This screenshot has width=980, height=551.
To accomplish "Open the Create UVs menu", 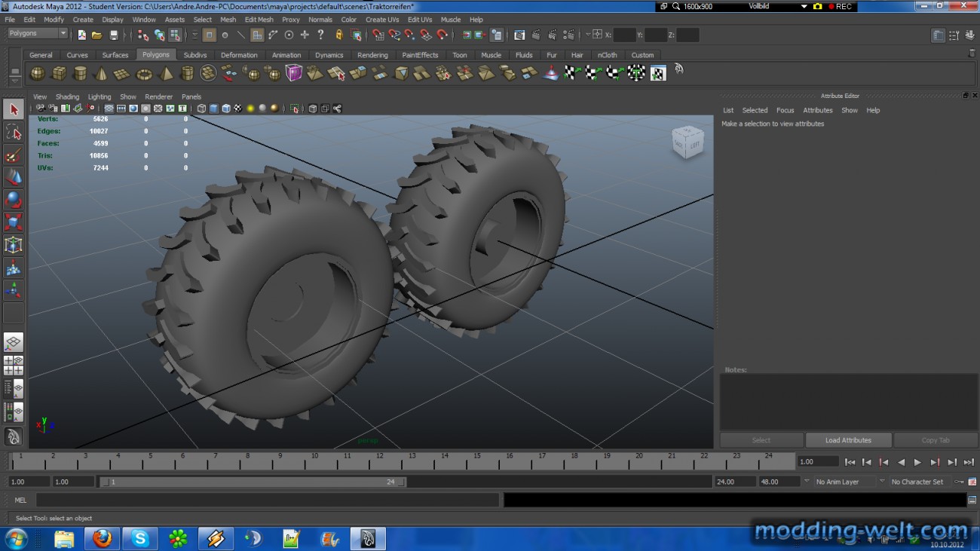I will [382, 20].
